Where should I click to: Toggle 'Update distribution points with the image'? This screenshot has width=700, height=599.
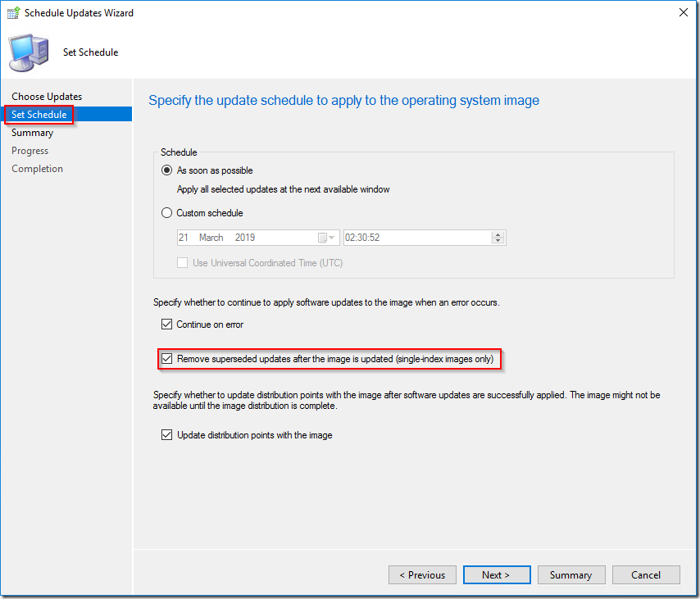(x=167, y=435)
